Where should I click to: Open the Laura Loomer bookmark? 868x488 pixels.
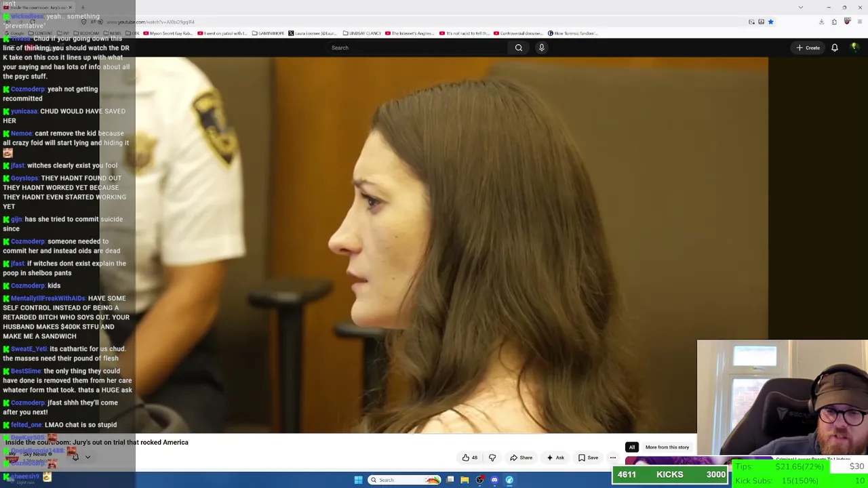click(312, 33)
